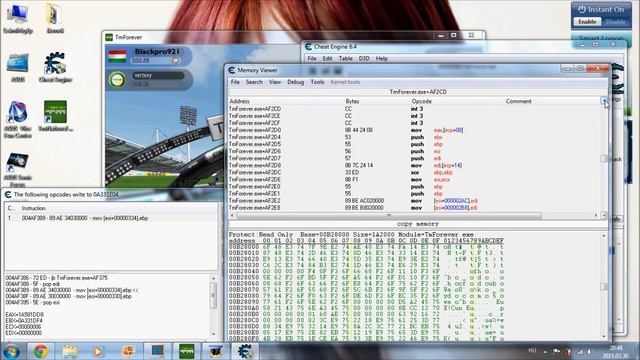Open the Cheat Engine D3D menu

(364, 59)
